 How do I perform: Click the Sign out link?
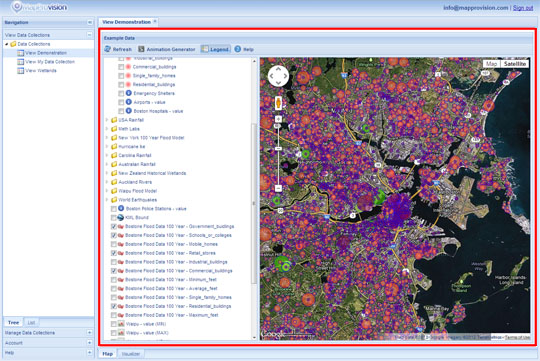click(523, 8)
